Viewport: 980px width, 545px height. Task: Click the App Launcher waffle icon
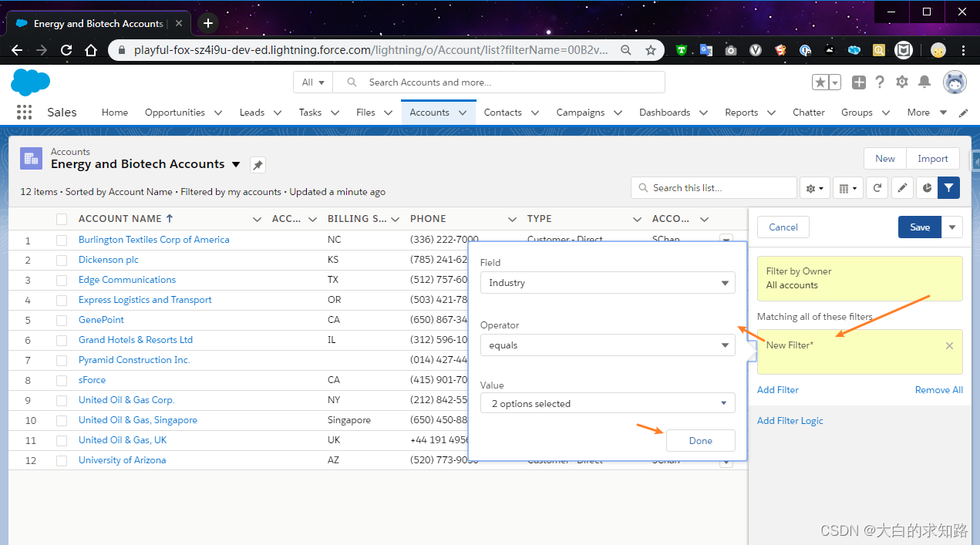[x=24, y=112]
